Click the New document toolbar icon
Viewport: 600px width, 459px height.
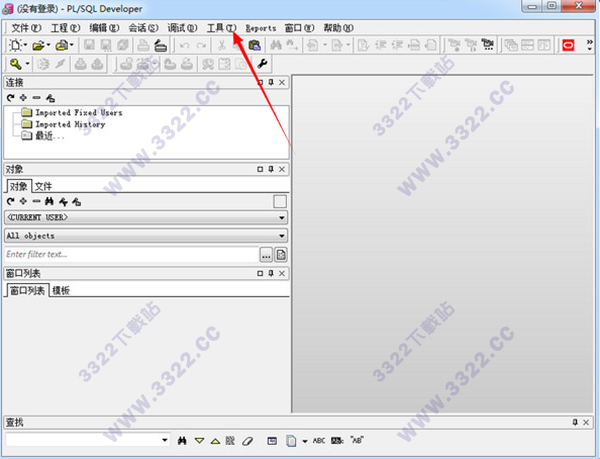15,45
